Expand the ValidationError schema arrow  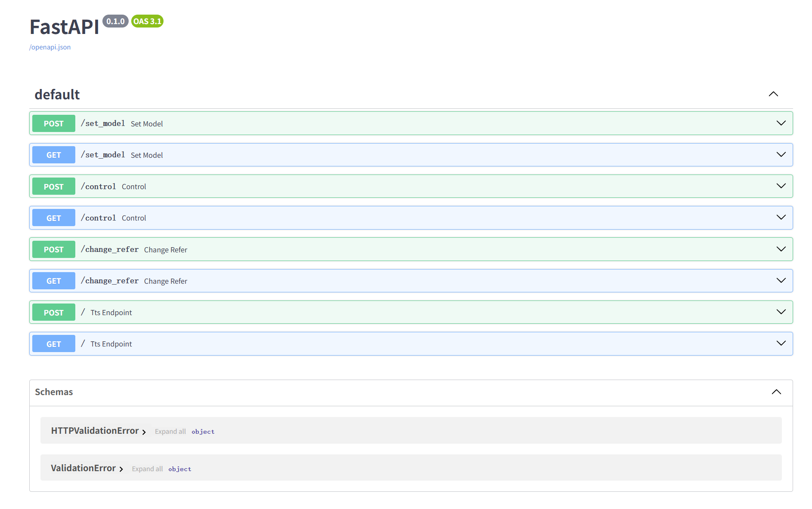click(x=121, y=469)
